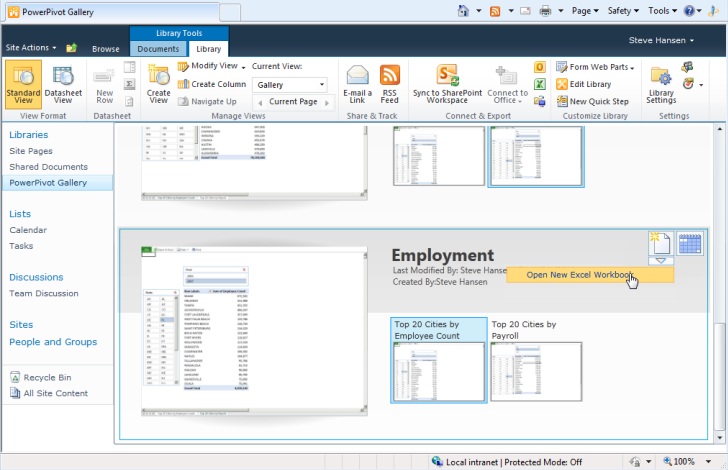The width and height of the screenshot is (728, 470).
Task: Click Connect to Outlook icon
Action: [x=540, y=67]
